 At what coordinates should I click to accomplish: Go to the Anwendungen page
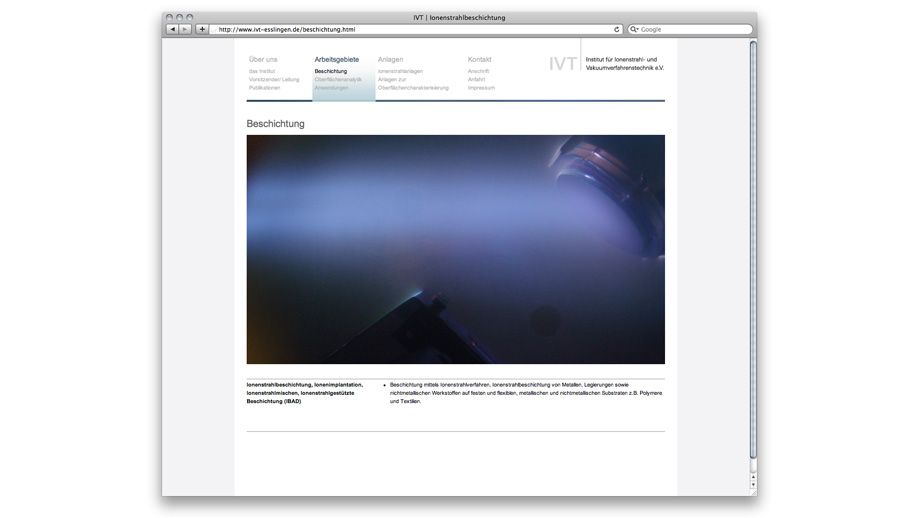coord(332,88)
